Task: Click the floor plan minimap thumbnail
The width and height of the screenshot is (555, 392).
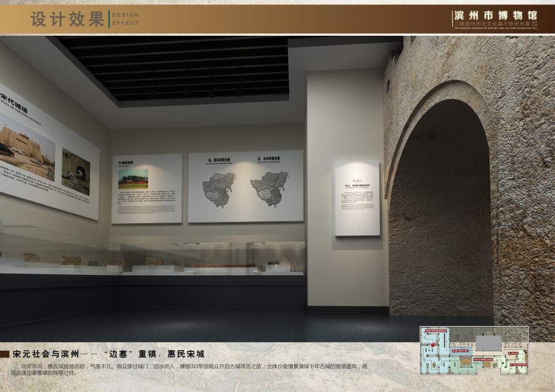Action: (474, 351)
